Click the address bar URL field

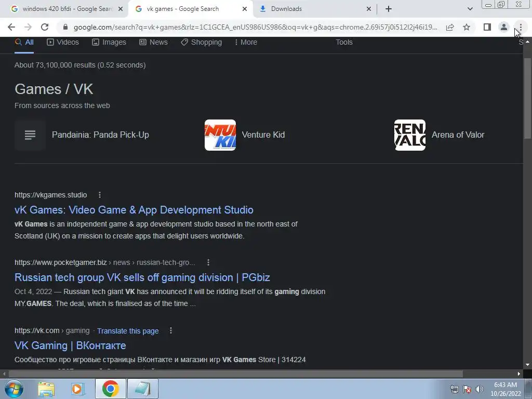(x=255, y=27)
